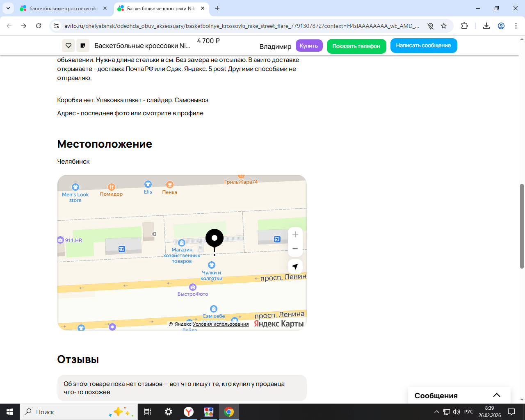Show hidden system tray icons
Viewport: 525px width, 420px height.
(x=437, y=412)
